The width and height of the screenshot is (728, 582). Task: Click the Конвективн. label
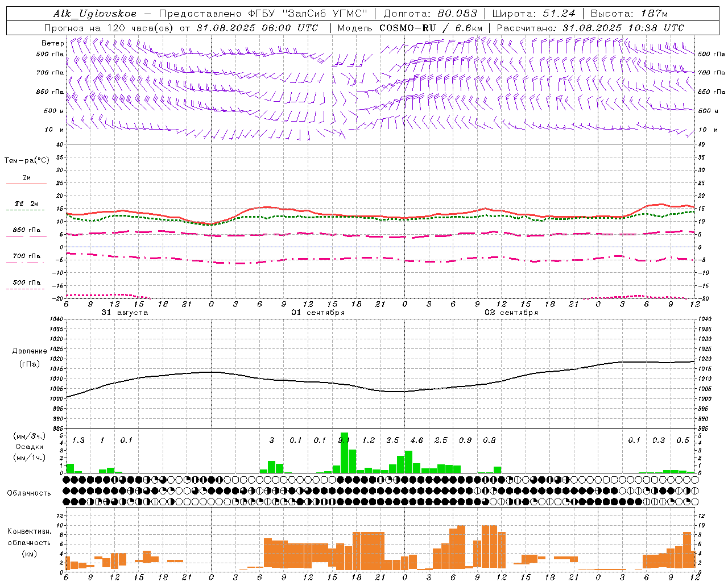[x=29, y=531]
